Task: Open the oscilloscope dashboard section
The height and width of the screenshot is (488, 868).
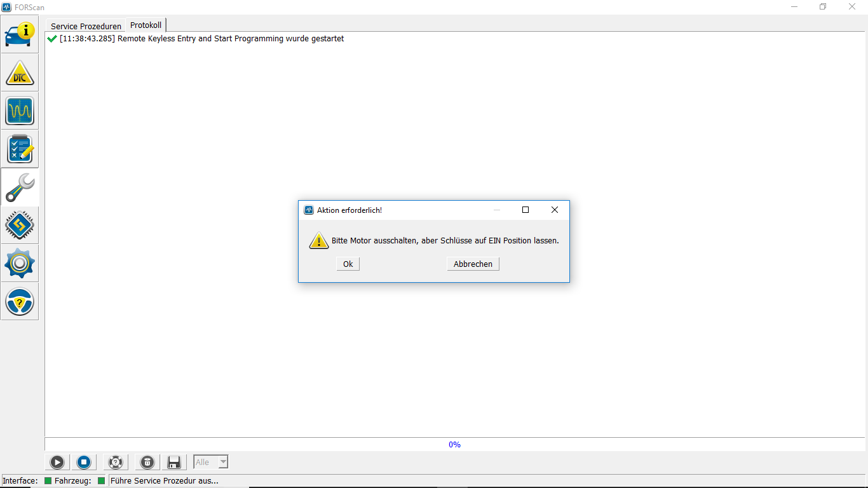Action: point(20,111)
